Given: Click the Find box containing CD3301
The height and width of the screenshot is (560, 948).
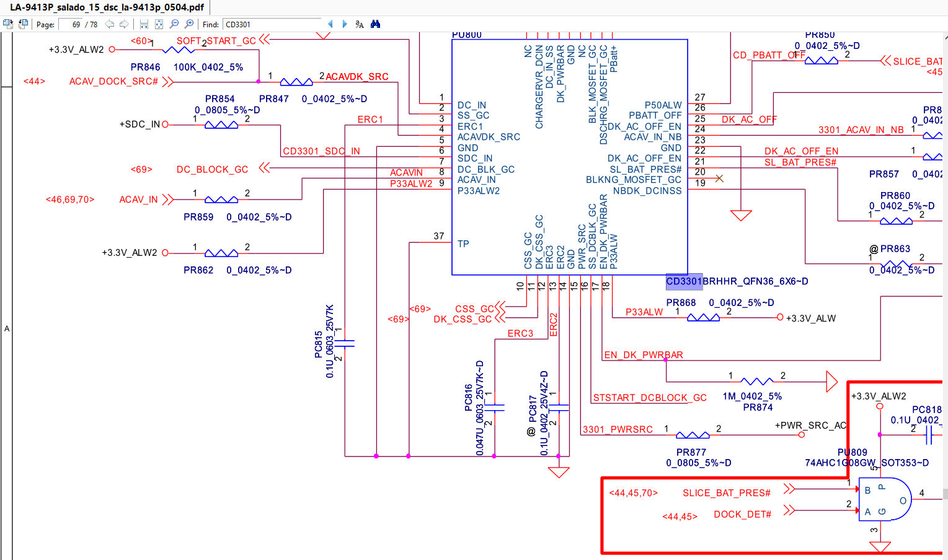Looking at the screenshot, I should pos(272,25).
